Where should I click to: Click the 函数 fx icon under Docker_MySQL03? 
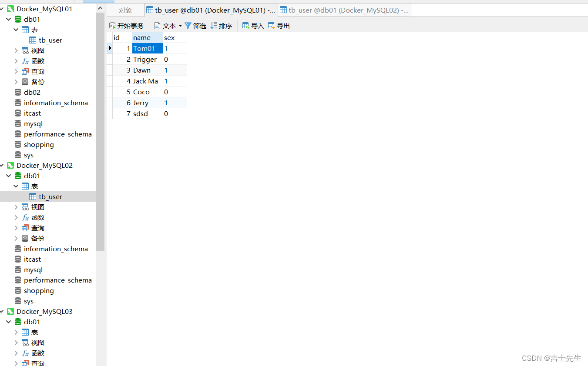point(25,353)
